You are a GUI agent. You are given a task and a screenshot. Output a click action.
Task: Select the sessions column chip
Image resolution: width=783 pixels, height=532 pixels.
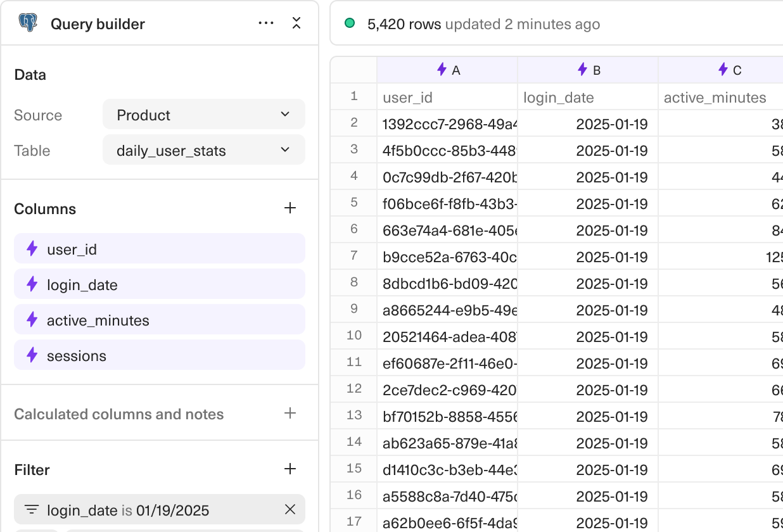pyautogui.click(x=160, y=355)
